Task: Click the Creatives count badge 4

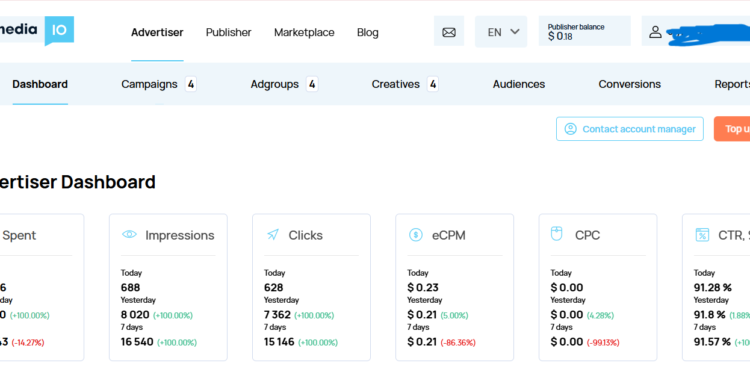Action: click(x=433, y=85)
